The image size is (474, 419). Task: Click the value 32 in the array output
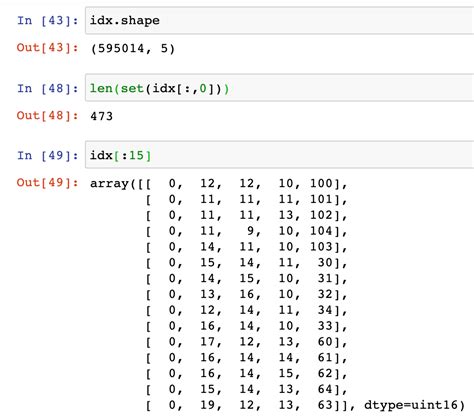point(325,294)
